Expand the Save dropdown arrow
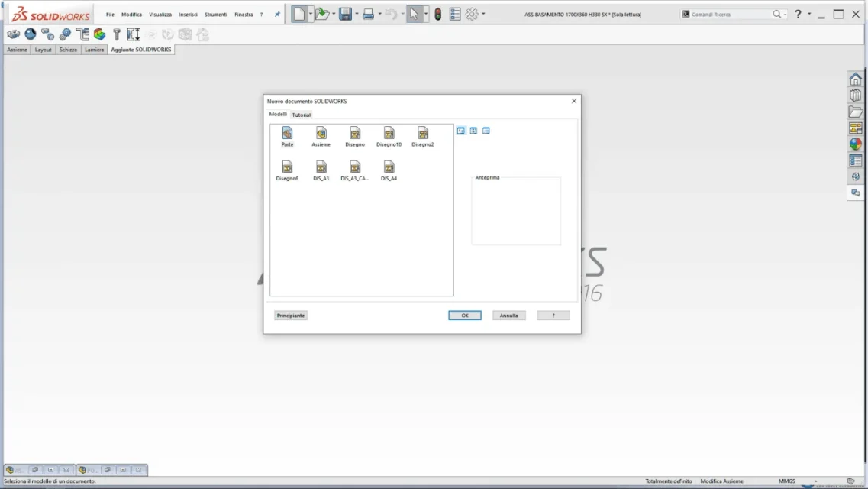Image resolution: width=868 pixels, height=489 pixels. click(x=357, y=15)
